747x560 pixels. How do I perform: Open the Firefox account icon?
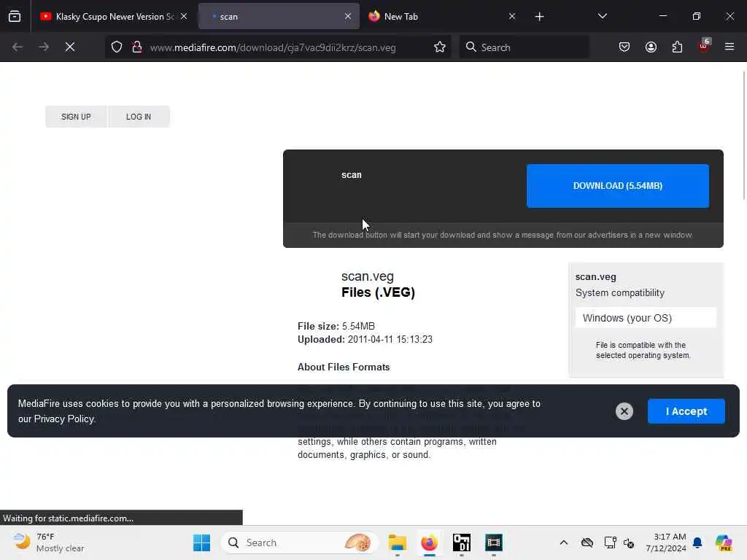(x=651, y=47)
